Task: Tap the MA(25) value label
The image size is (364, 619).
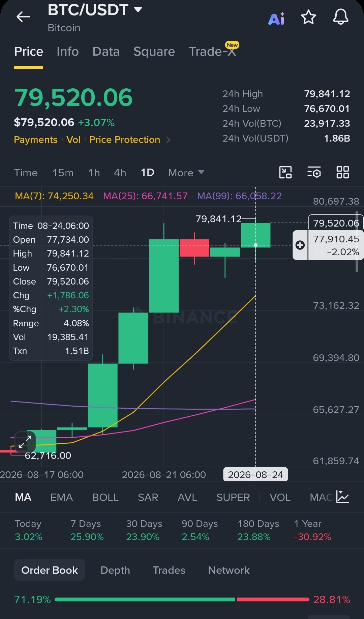Action: click(145, 196)
